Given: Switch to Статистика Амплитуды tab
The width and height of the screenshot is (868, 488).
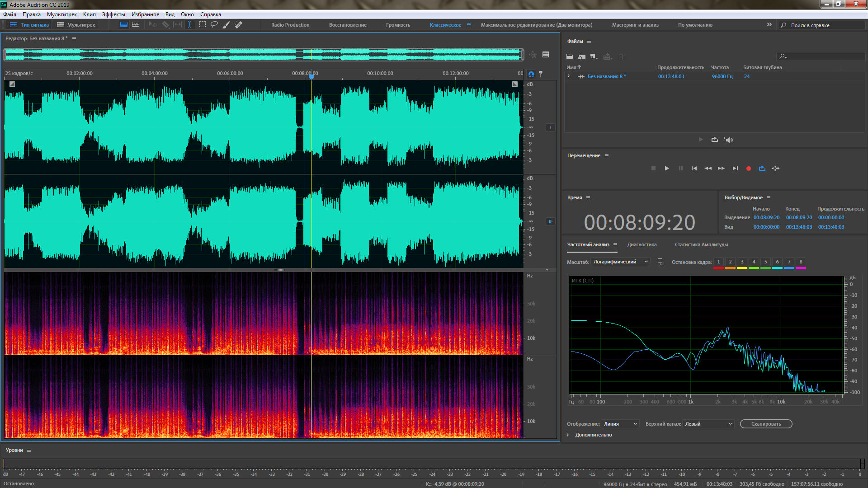Looking at the screenshot, I should coord(701,244).
